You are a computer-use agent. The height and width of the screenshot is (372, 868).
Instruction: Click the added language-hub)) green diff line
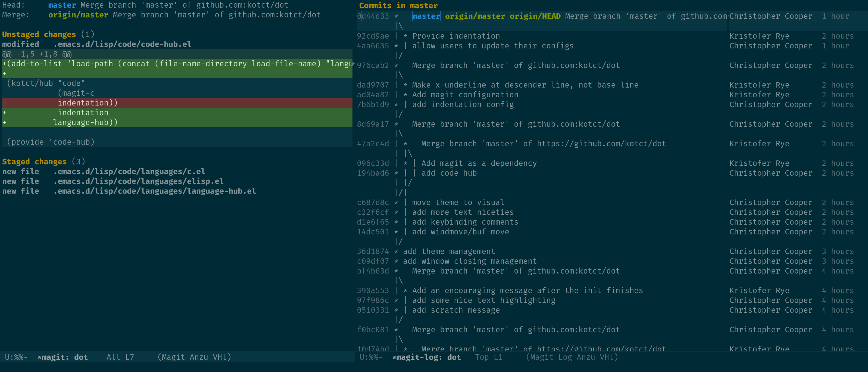coord(85,122)
